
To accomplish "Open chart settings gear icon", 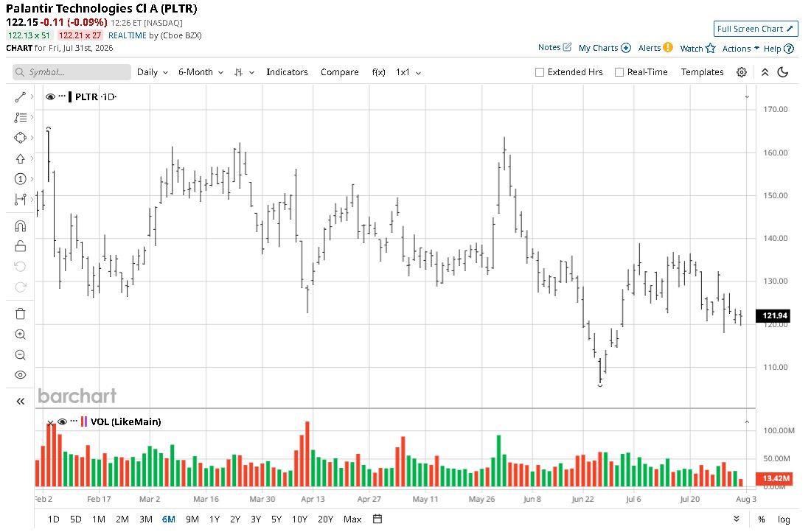I will pos(741,72).
